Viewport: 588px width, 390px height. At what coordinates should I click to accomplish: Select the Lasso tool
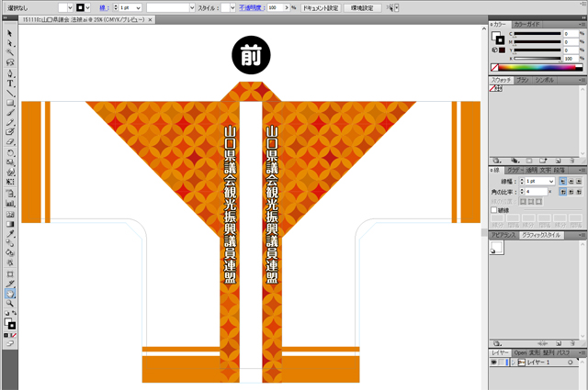coord(10,62)
